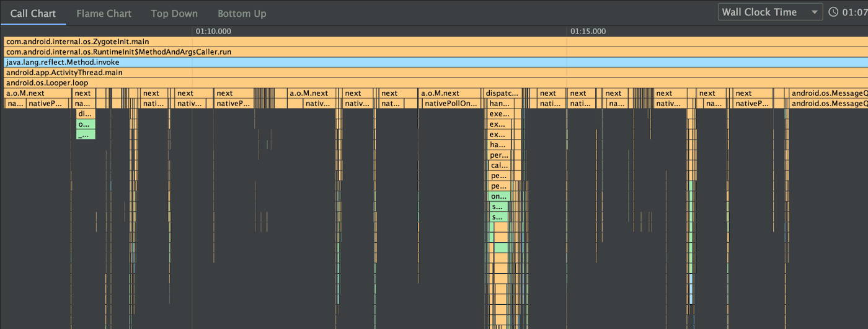Select the Bottom Up tab
This screenshot has width=868, height=329.
(242, 13)
